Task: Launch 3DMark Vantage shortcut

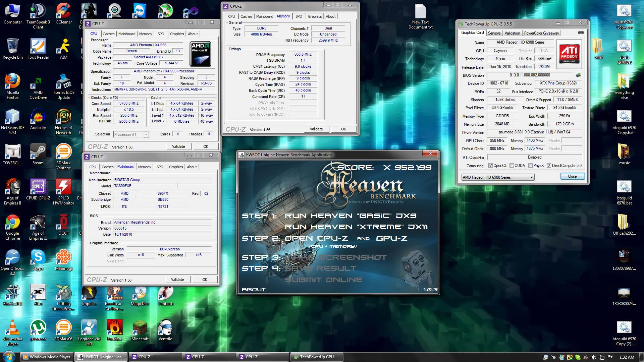Action: 63,157
